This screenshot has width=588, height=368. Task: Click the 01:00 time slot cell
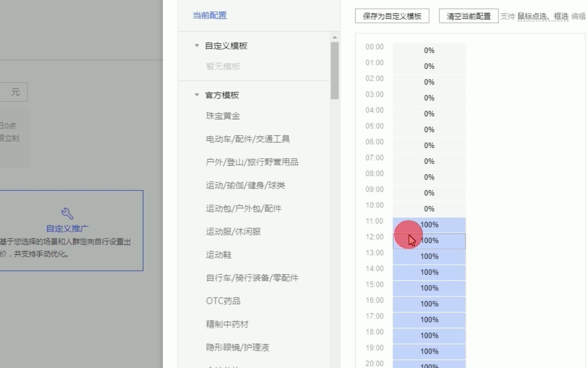point(429,66)
